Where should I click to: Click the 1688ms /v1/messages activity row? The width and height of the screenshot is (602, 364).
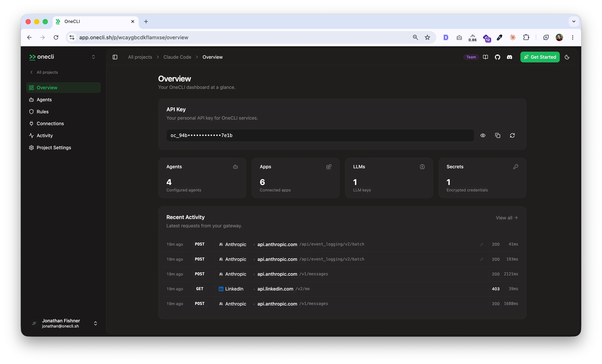(342, 304)
